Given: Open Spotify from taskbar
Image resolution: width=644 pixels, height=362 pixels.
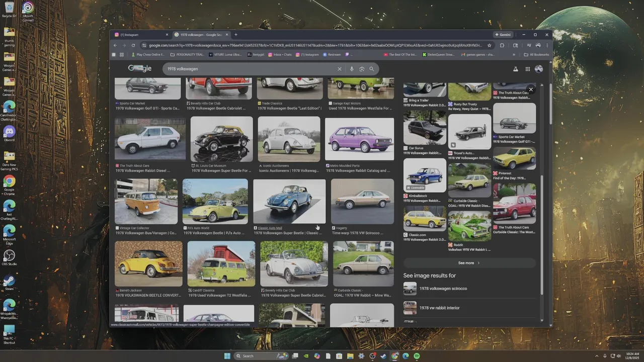Looking at the screenshot, I should coord(417,356).
